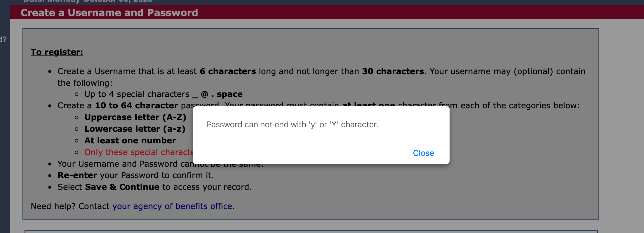Click 'to access your record.' text
This screenshot has width=644, height=233.
coord(207,187)
